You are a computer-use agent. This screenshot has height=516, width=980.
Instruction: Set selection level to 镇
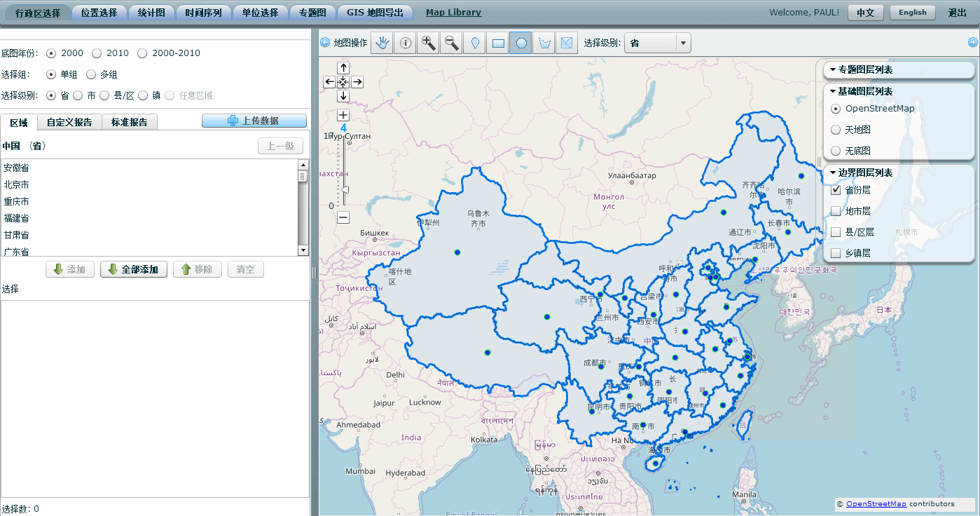click(143, 95)
